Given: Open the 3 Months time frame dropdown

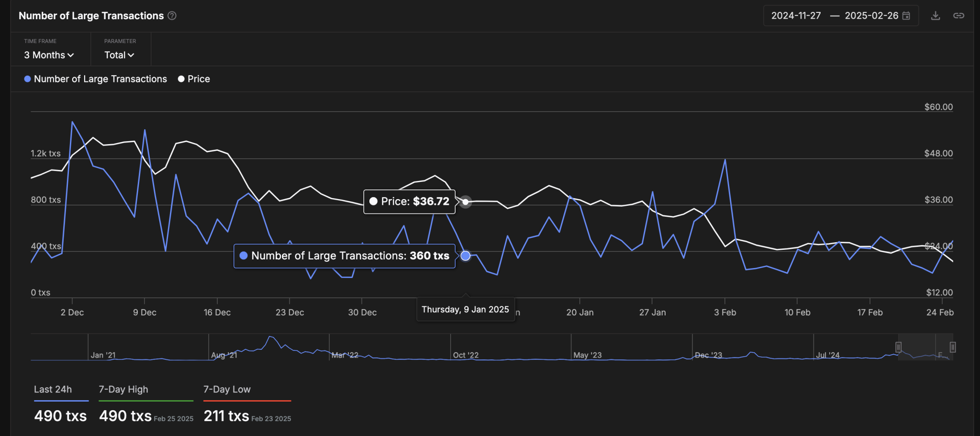Looking at the screenshot, I should tap(49, 55).
